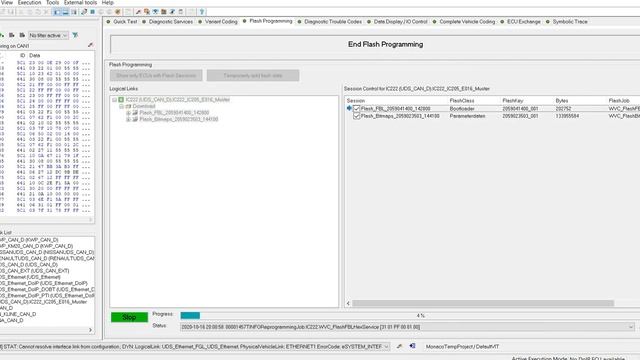Select Flash_Bitmaps_2059023503_144100 in Logical Links tree
Viewport: 640px width, 360px height.
coord(179,119)
